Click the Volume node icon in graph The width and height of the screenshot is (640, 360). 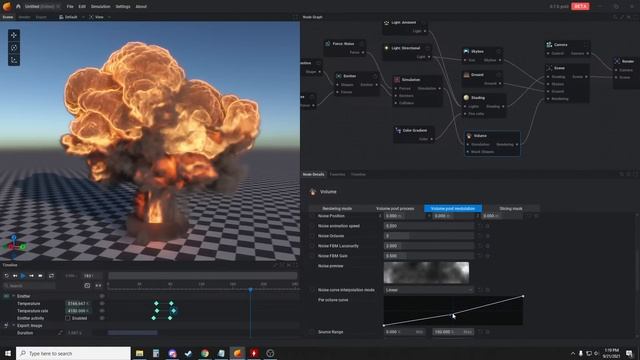pos(469,136)
